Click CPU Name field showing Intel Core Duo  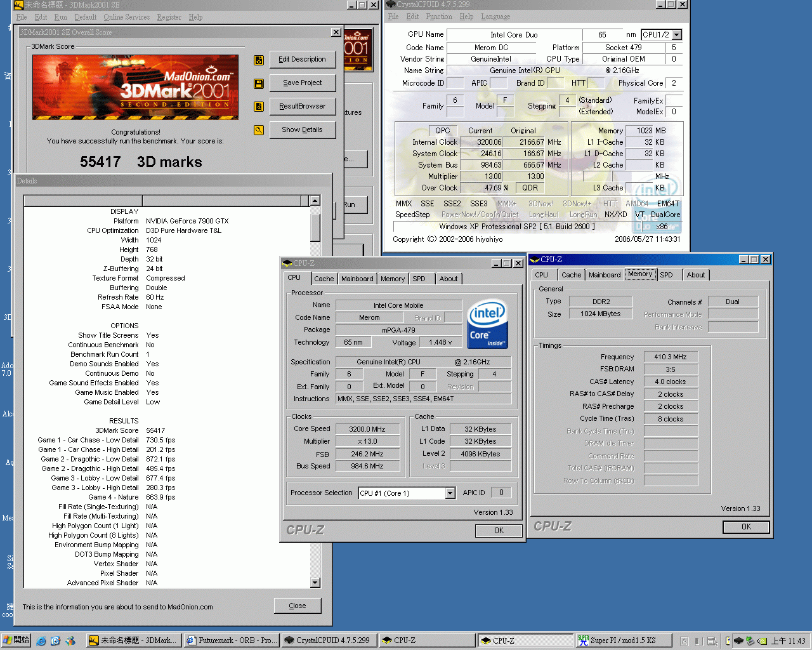pos(514,35)
